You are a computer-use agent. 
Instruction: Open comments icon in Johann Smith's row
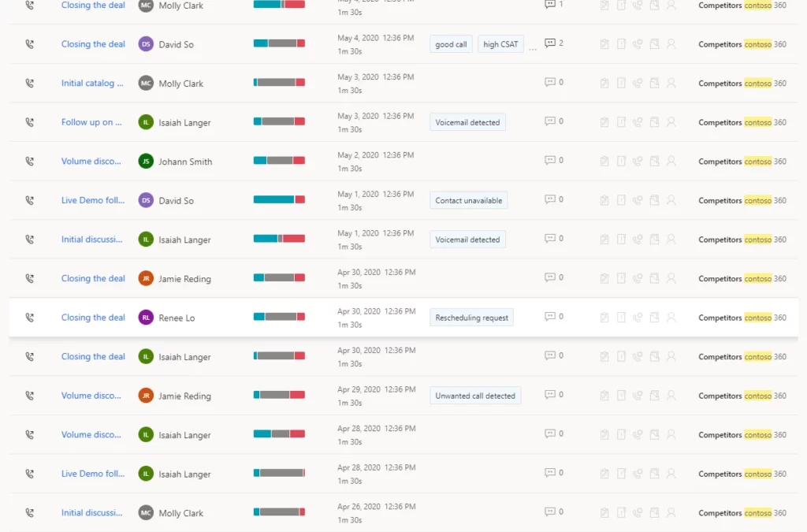pyautogui.click(x=550, y=161)
